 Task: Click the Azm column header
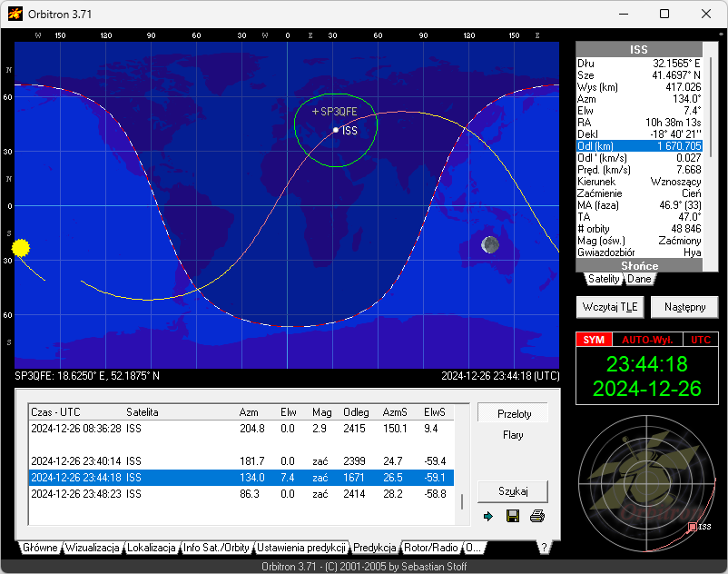point(258,412)
